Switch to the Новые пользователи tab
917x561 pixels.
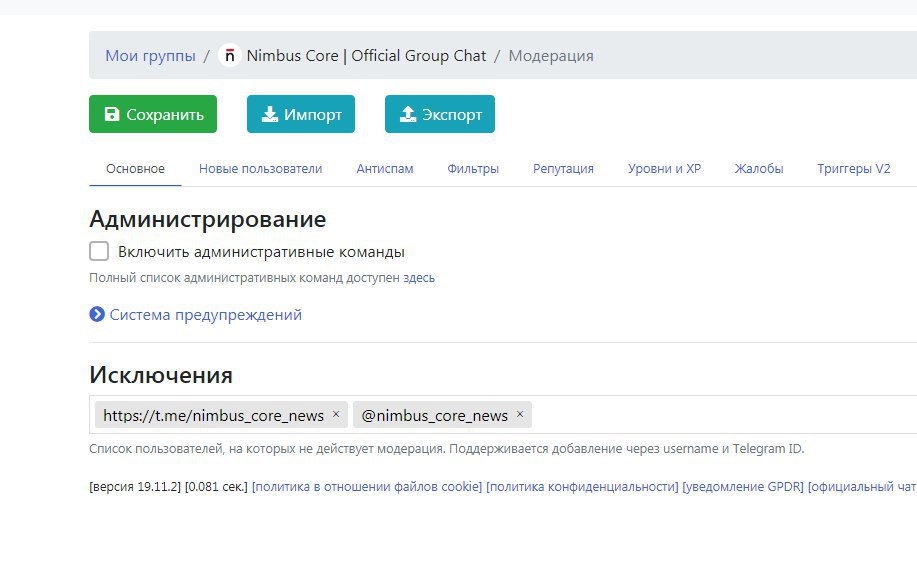click(260, 169)
